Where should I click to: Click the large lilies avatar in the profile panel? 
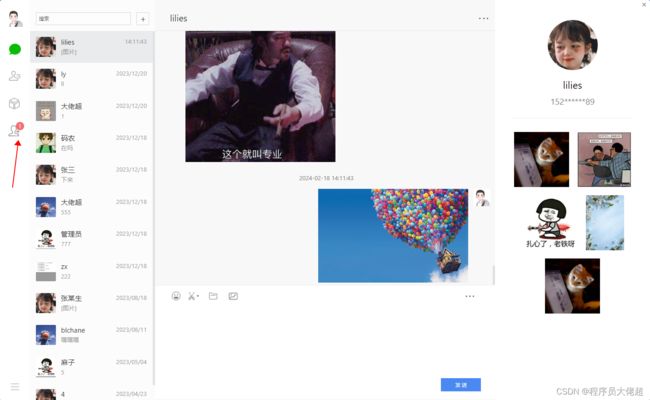[572, 45]
